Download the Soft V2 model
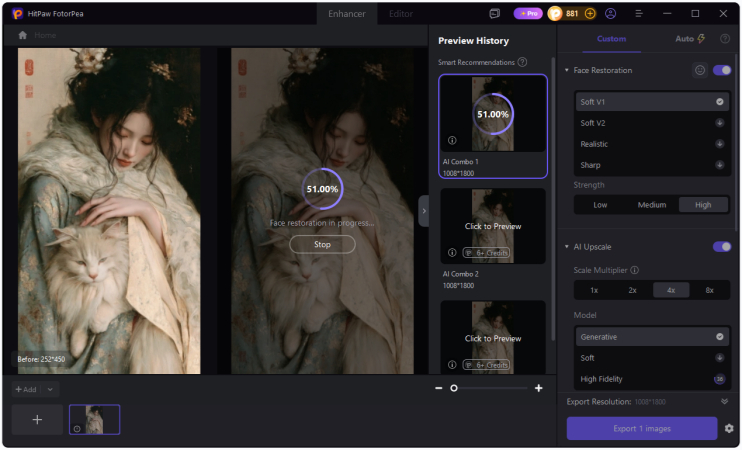Screen dimensions: 742x450 coord(719,123)
